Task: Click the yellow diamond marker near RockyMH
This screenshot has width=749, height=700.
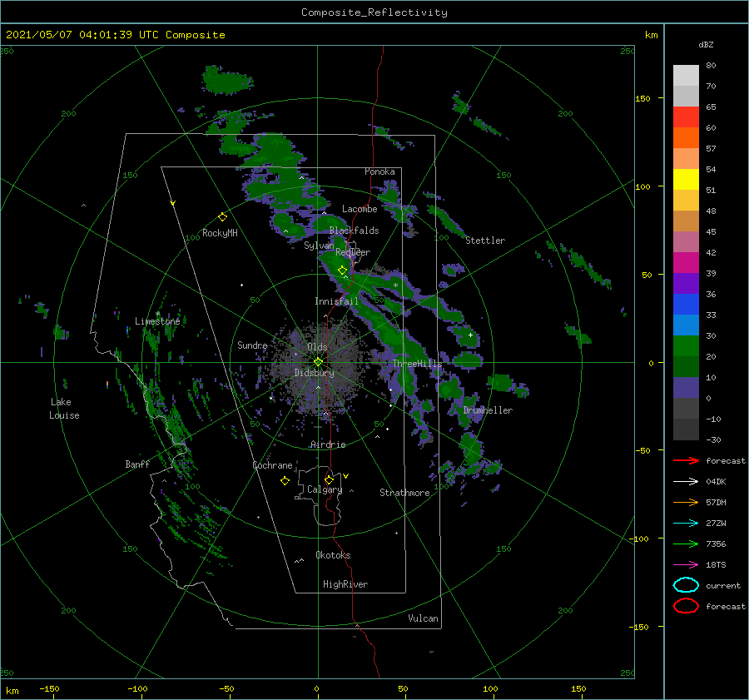Action: 222,217
